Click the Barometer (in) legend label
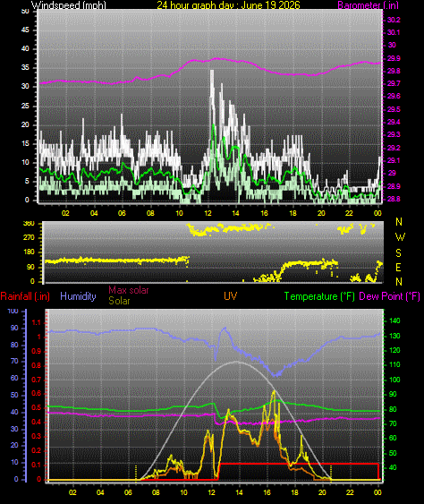The image size is (424, 504). click(x=369, y=4)
